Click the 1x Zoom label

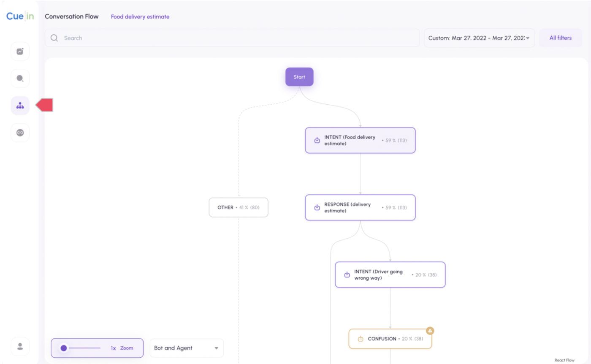point(122,348)
